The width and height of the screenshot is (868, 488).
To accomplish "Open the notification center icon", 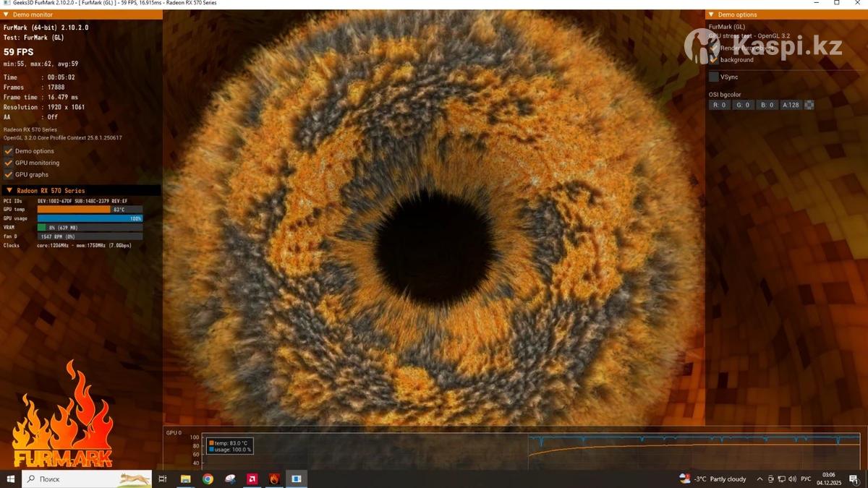I will [854, 479].
